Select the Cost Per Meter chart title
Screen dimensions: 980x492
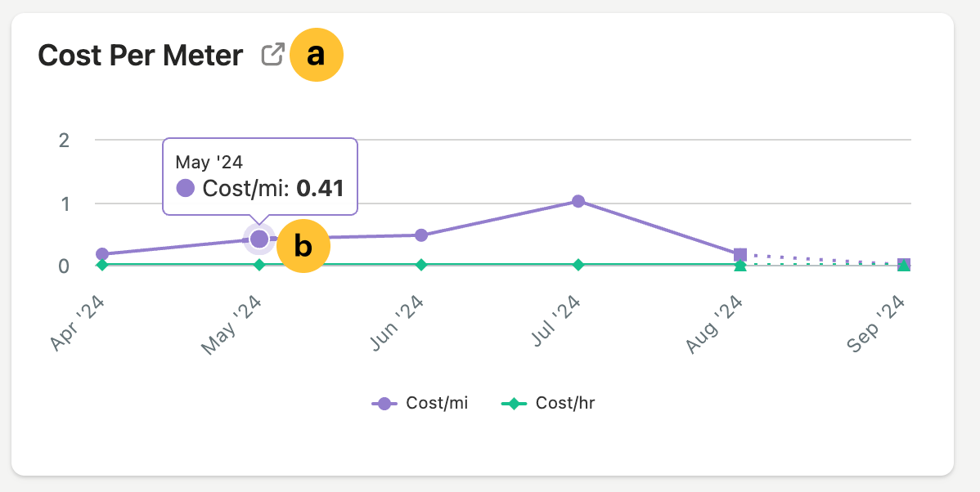click(x=139, y=56)
